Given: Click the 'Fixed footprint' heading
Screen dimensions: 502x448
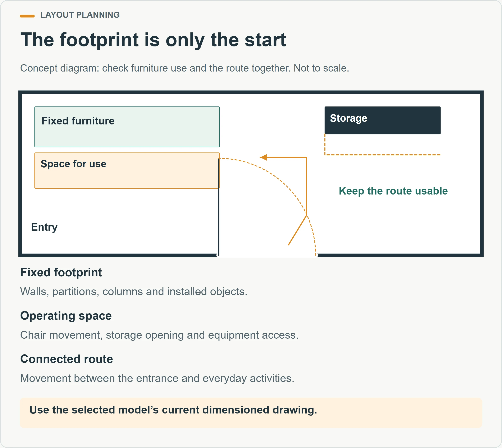Looking at the screenshot, I should tap(61, 273).
